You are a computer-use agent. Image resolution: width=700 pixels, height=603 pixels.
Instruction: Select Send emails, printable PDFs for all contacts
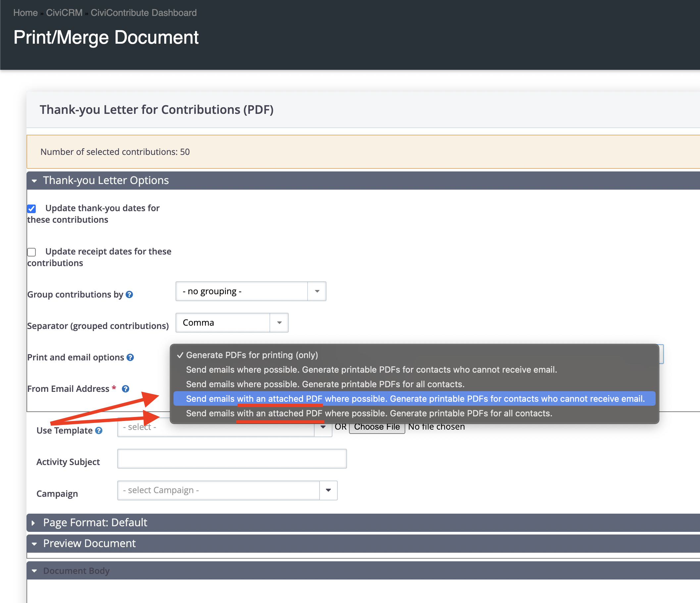pyautogui.click(x=325, y=384)
